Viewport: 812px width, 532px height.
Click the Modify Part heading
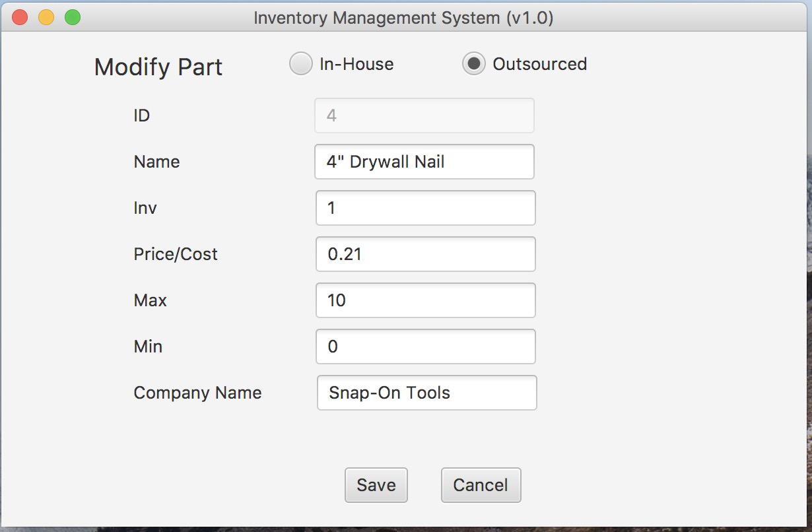point(158,67)
